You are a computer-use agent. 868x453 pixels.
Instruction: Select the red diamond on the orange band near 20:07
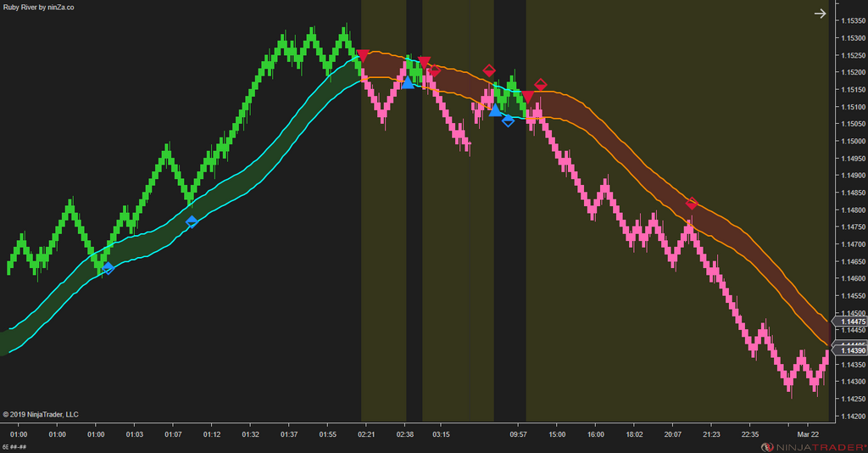(692, 204)
